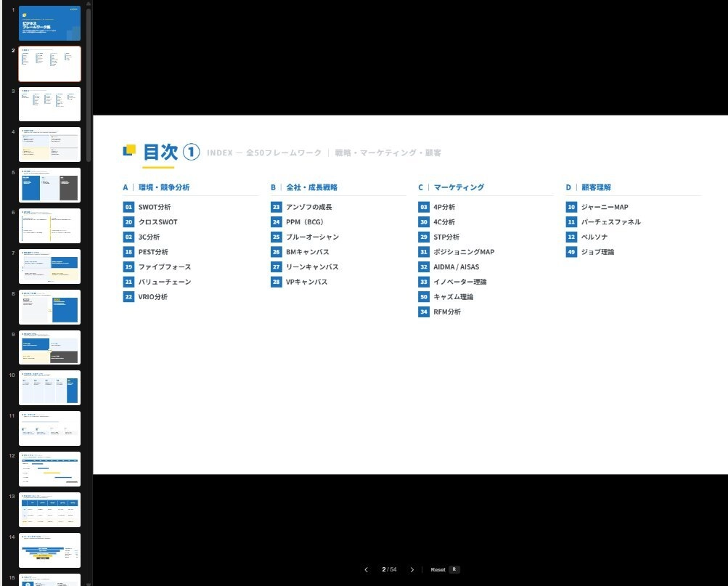Jump to slide 11 thumbnail
The height and width of the screenshot is (586, 728).
49,428
